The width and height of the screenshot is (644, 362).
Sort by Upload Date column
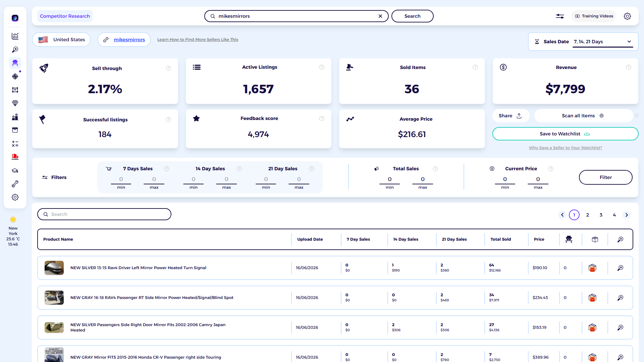[x=310, y=239]
